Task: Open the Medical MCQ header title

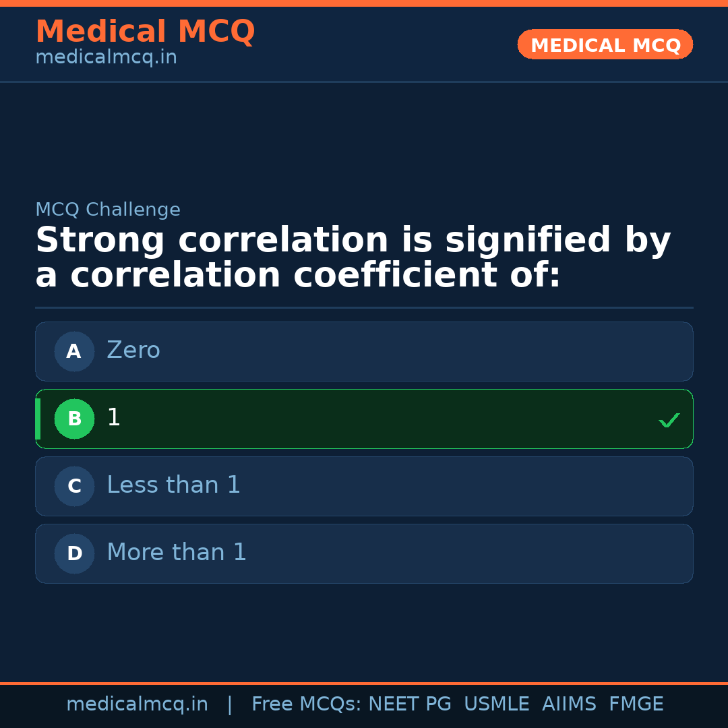Action: (x=145, y=32)
